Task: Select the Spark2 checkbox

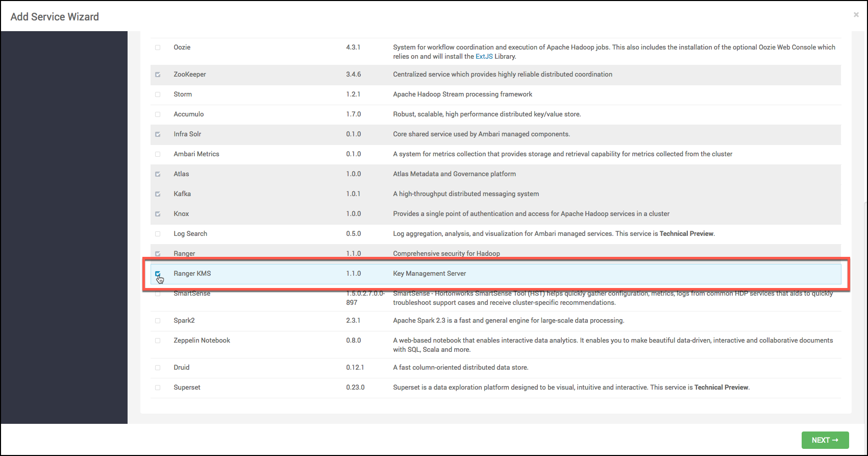Action: [158, 321]
